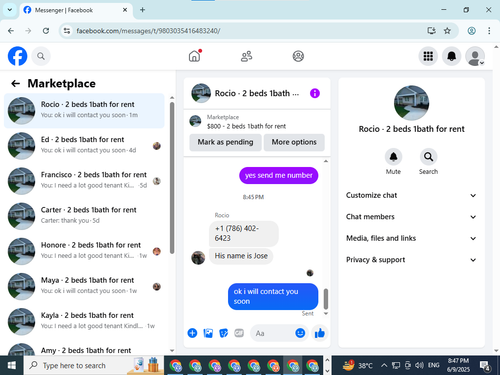Expand Media, files and links section
The height and width of the screenshot is (375, 500).
click(x=411, y=238)
